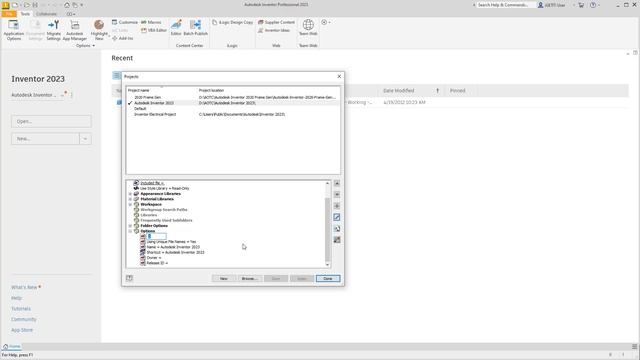The height and width of the screenshot is (360, 640).
Task: Click the Home tab at window bottom
Action: point(11,347)
